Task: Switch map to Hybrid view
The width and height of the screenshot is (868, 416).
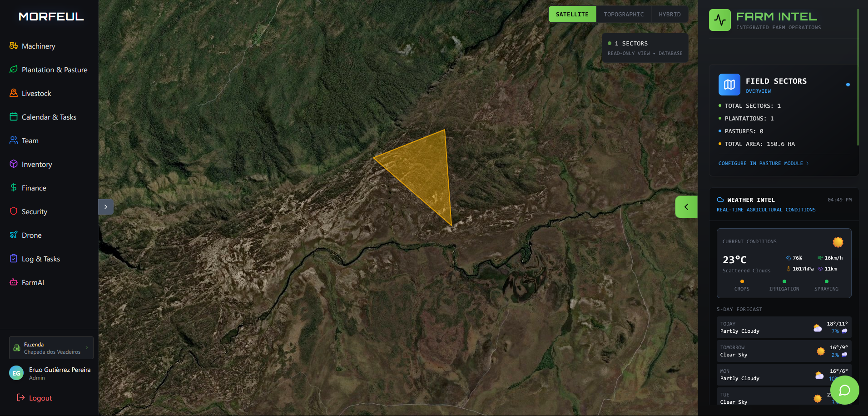Action: (x=670, y=15)
